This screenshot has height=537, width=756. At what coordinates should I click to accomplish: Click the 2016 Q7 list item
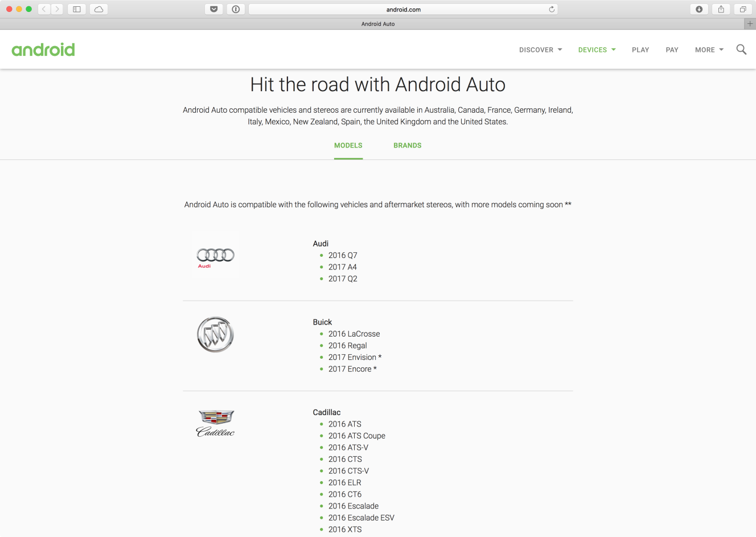[343, 255]
